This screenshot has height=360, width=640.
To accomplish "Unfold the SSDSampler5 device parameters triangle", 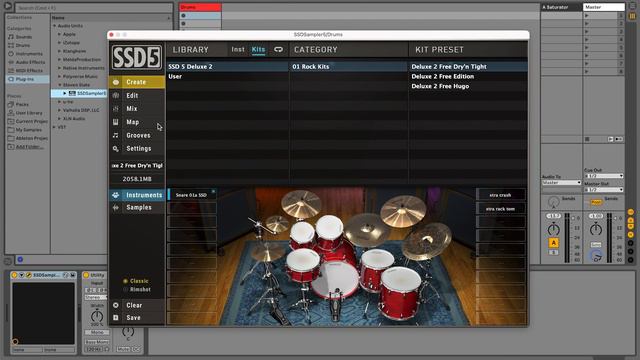I will point(22,275).
